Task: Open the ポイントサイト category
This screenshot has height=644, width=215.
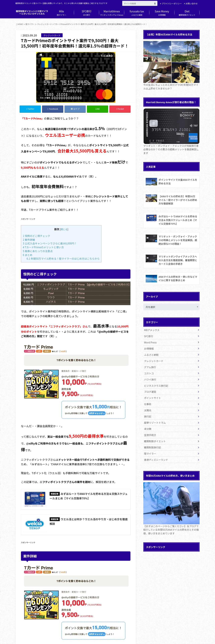Action: click(x=171, y=398)
